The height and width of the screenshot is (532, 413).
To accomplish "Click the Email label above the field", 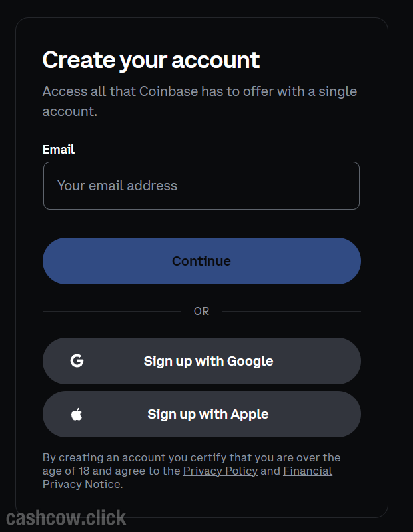I will click(59, 149).
